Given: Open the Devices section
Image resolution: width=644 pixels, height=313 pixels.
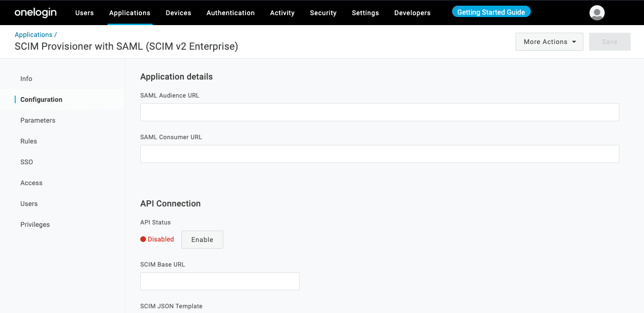Looking at the screenshot, I should tap(178, 13).
